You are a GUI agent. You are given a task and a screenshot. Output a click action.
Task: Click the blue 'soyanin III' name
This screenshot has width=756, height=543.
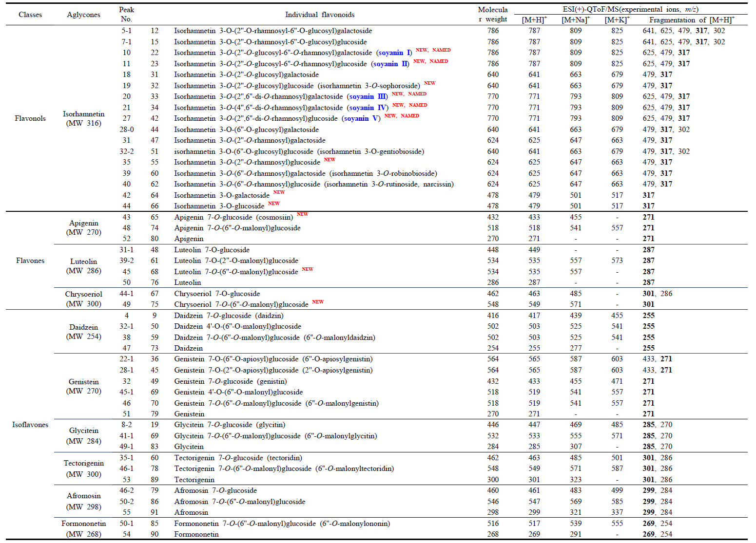tap(368, 96)
